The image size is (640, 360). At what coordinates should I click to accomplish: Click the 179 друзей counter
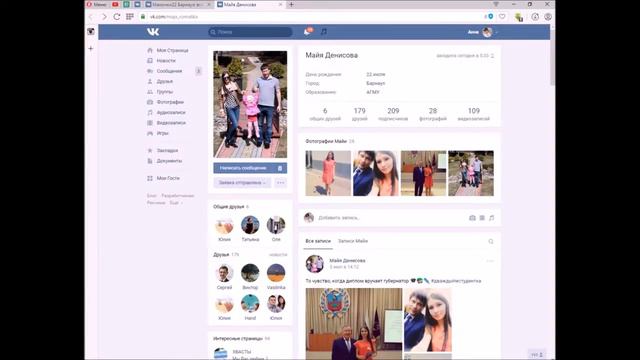tap(360, 114)
